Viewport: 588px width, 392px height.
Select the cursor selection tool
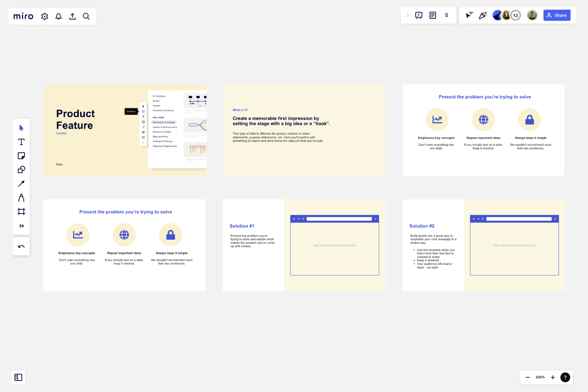point(21,127)
